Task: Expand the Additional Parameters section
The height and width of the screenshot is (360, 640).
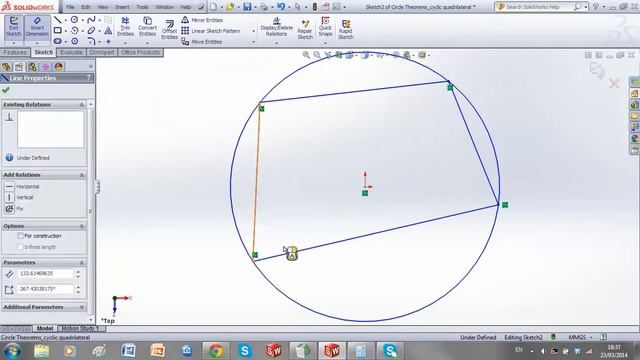Action: point(82,307)
